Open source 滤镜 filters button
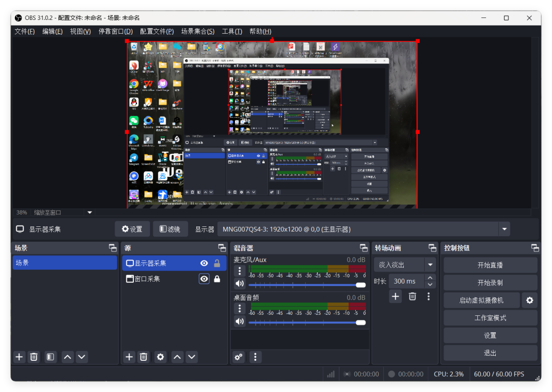Screen dimensions: 552x392 pyautogui.click(x=170, y=229)
